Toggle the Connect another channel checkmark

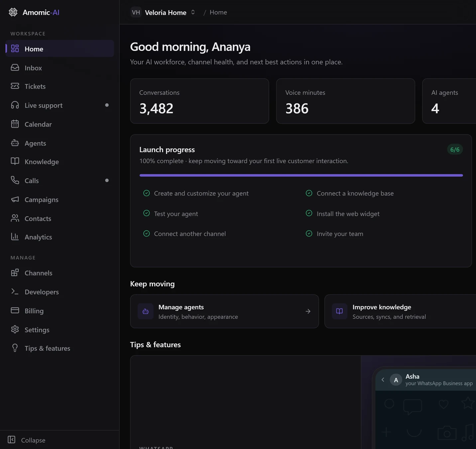(x=146, y=233)
